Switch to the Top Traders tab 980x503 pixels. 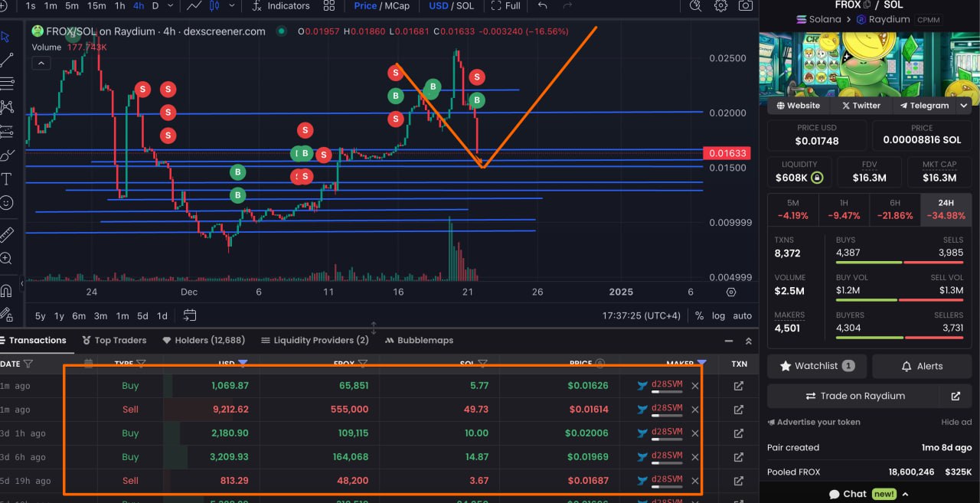click(113, 340)
